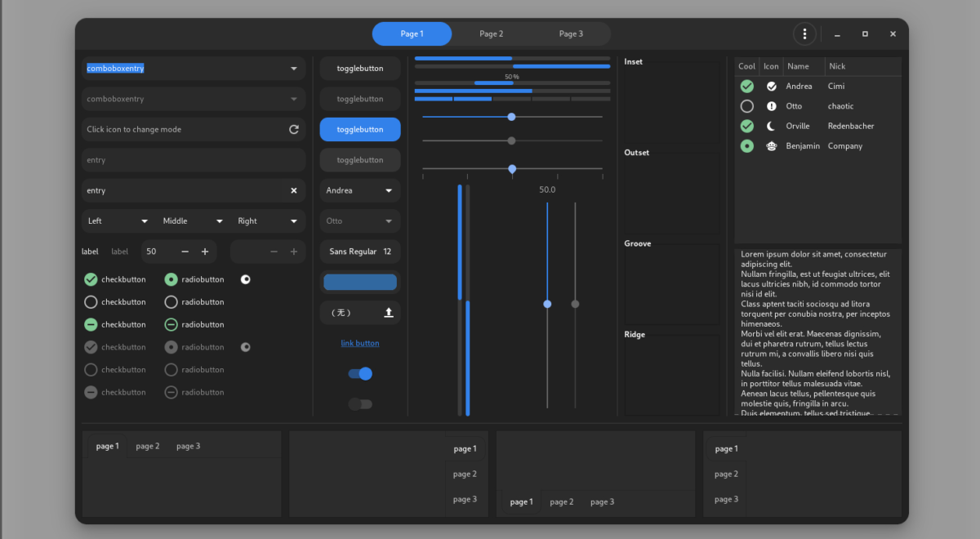Expand the comboboxentry dropdown arrow
The width and height of the screenshot is (980, 539).
(x=294, y=69)
